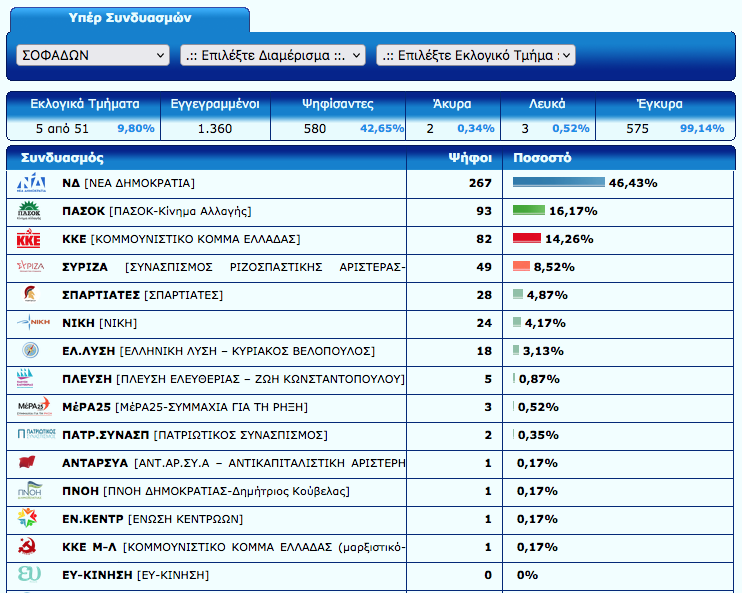The height and width of the screenshot is (593, 742).
Task: Expand the Επιλέξτε Διαμέρισμα dropdown
Action: (x=273, y=56)
